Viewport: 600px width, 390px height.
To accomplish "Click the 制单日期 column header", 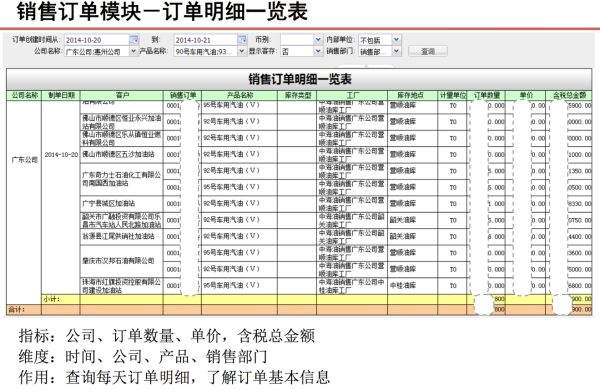I will pos(61,95).
